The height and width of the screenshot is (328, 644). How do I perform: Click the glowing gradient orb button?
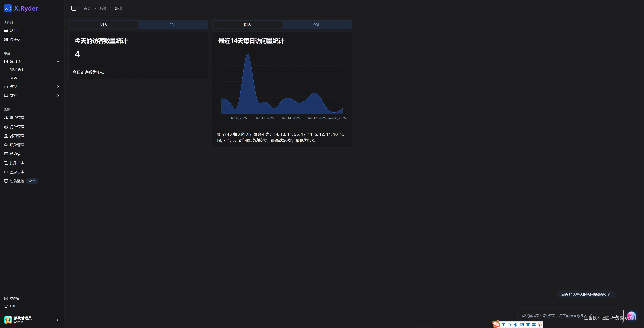coord(631,316)
